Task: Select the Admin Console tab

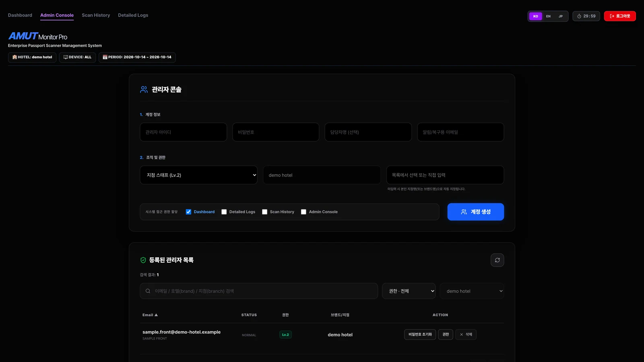Action: [57, 15]
